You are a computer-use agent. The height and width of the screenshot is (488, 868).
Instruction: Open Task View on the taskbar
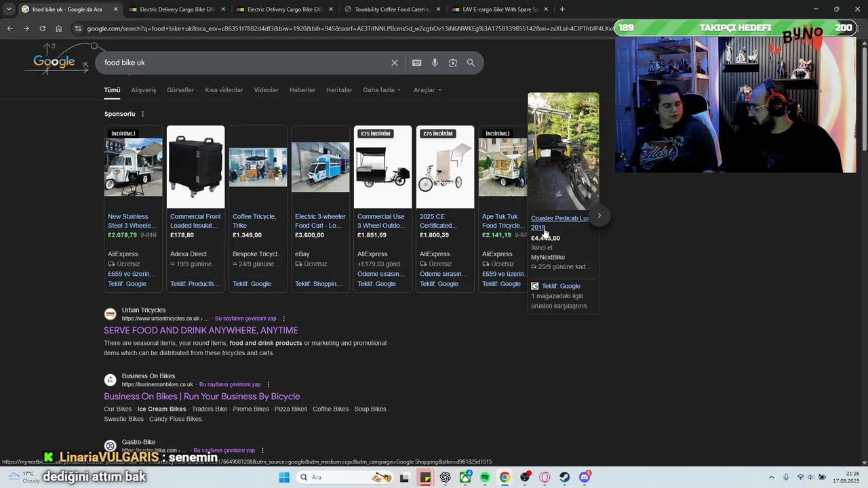tap(405, 477)
